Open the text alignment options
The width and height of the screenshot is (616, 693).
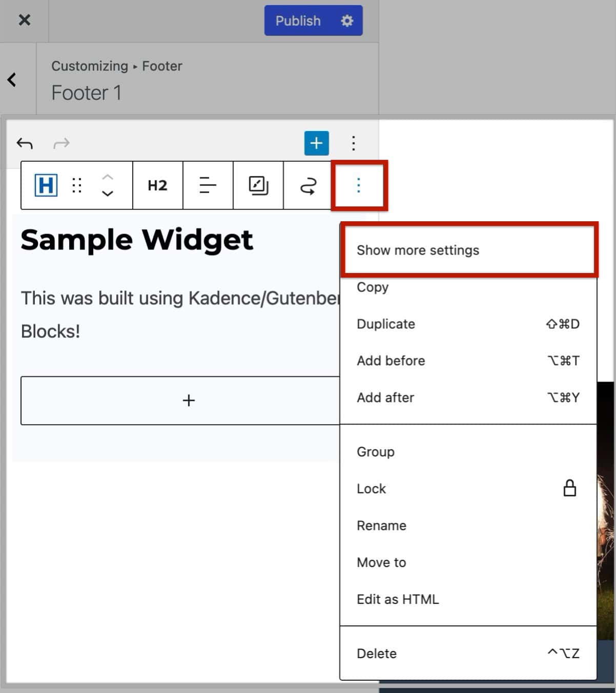(208, 185)
